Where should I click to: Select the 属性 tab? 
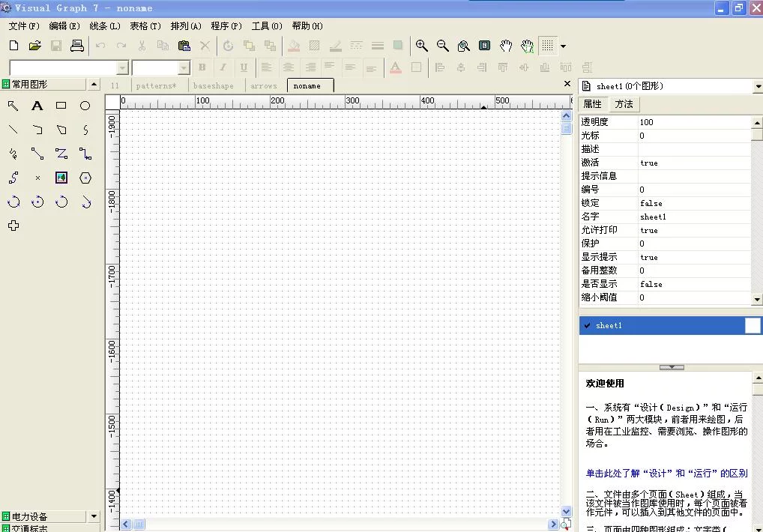(593, 104)
